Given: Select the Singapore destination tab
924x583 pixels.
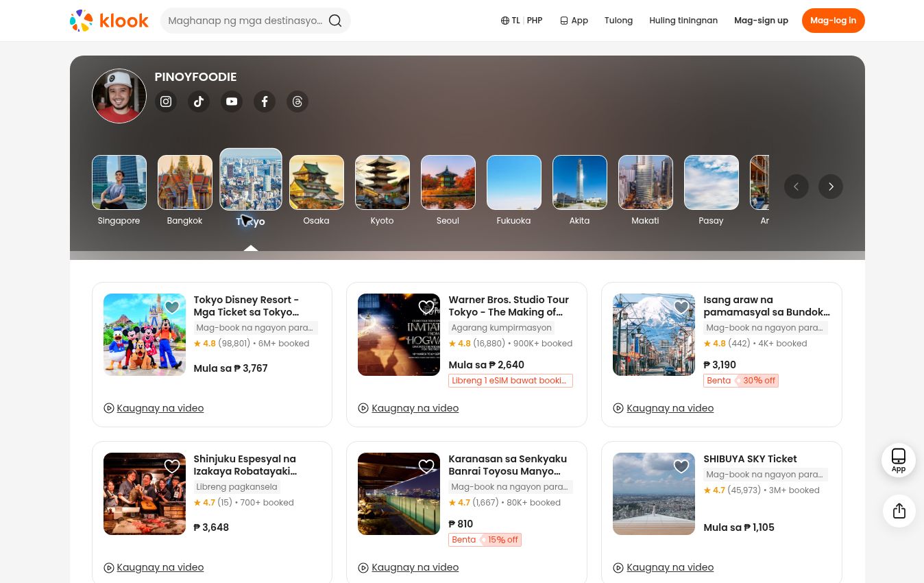Looking at the screenshot, I should click(119, 191).
